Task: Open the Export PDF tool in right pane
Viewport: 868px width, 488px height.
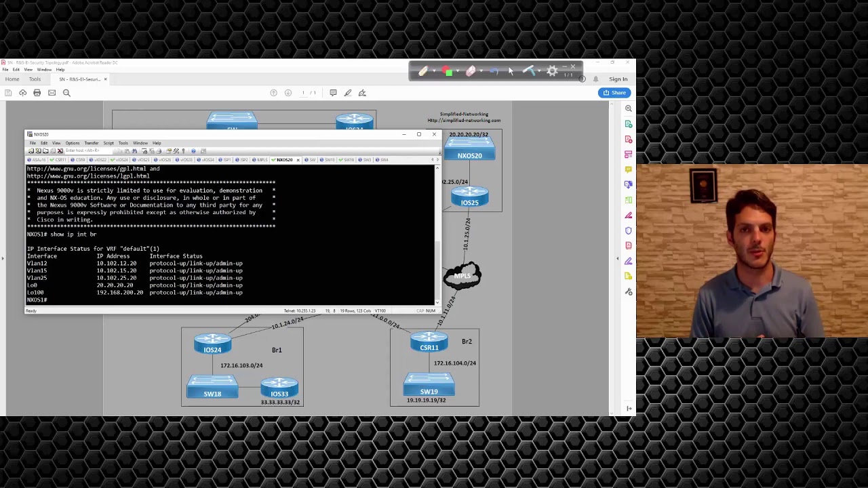Action: click(x=629, y=124)
